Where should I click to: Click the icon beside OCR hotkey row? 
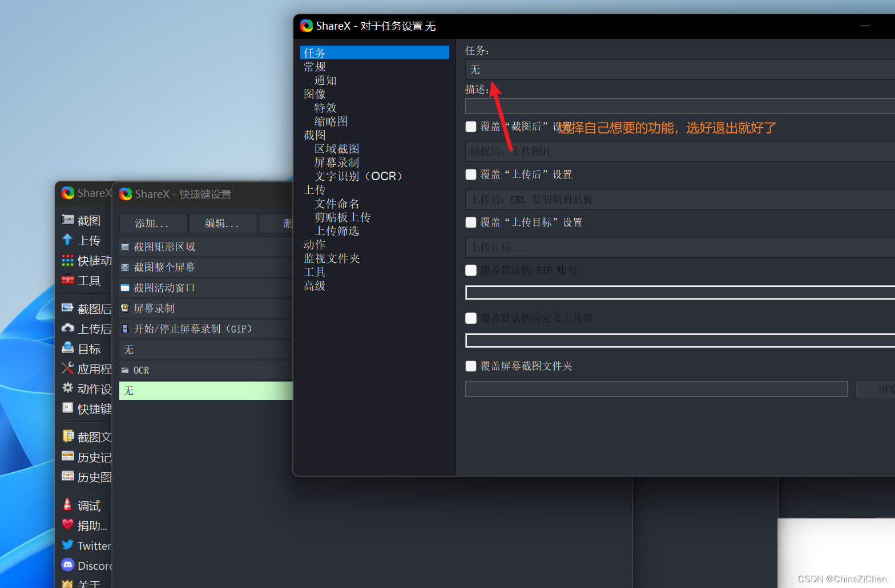[125, 370]
